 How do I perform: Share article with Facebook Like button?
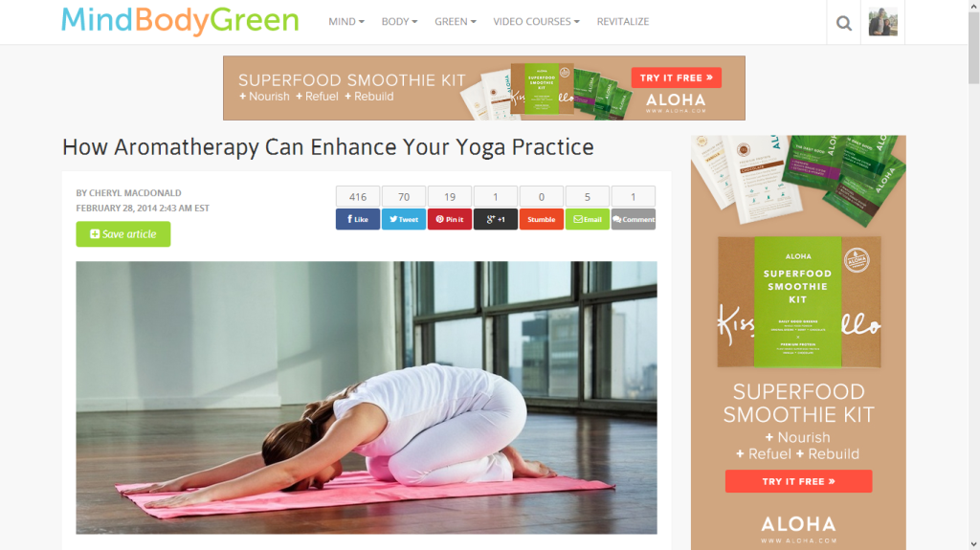tap(358, 219)
